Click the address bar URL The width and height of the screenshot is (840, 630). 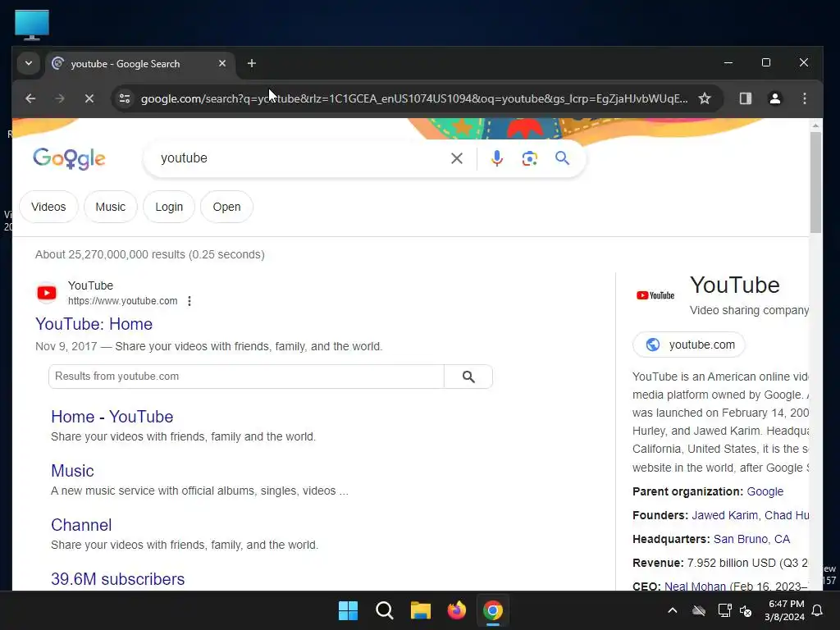pyautogui.click(x=414, y=98)
